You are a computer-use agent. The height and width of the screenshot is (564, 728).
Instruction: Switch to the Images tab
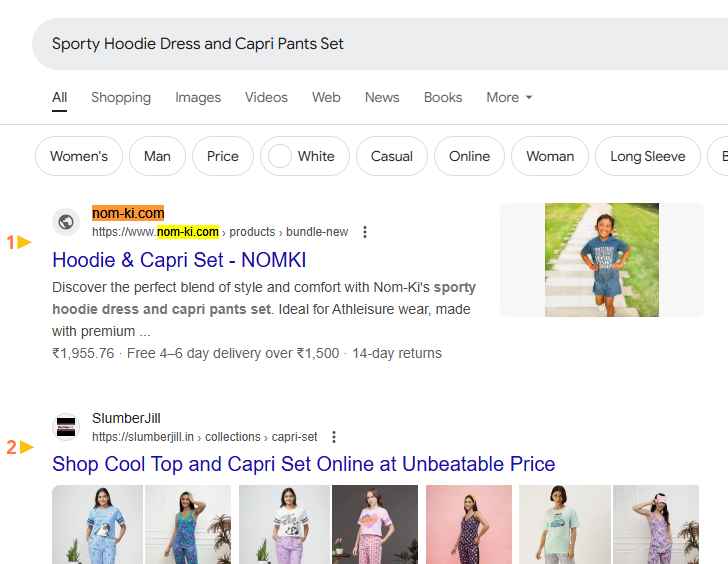[x=198, y=97]
